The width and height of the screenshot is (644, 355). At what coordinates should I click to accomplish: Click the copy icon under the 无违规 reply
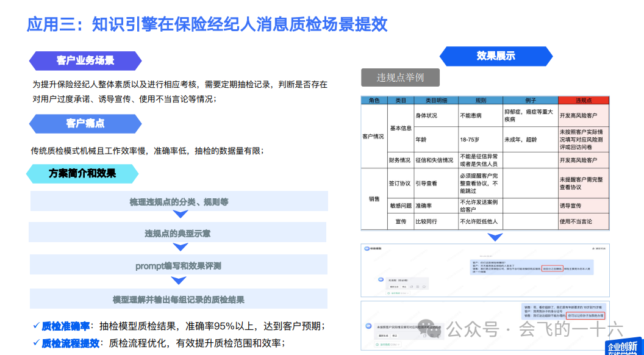412,287
